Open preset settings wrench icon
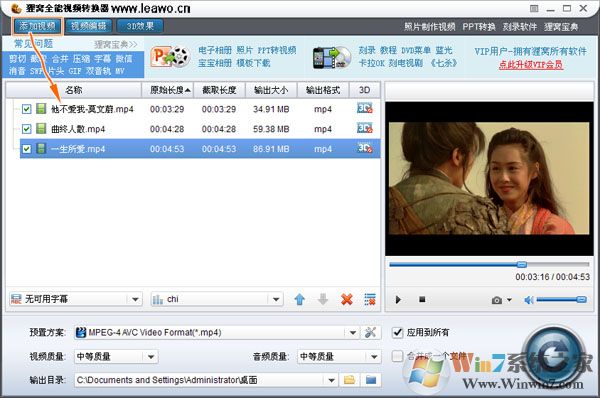The height and width of the screenshot is (398, 600). 370,332
